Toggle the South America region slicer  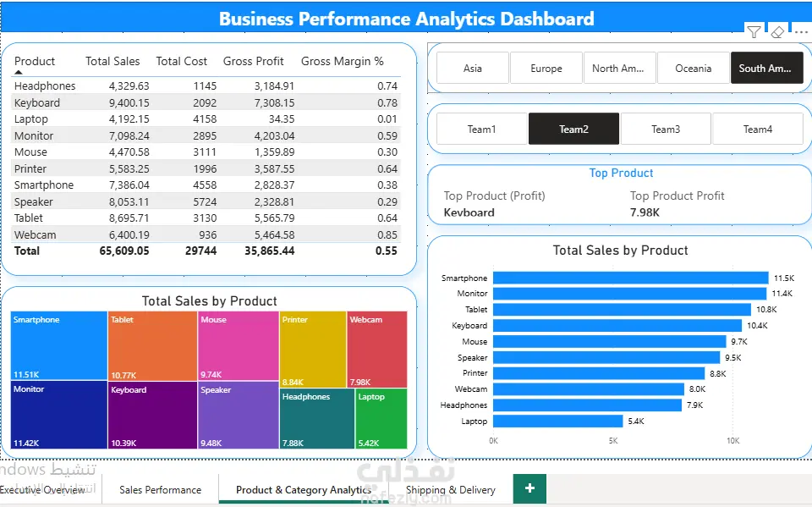766,68
